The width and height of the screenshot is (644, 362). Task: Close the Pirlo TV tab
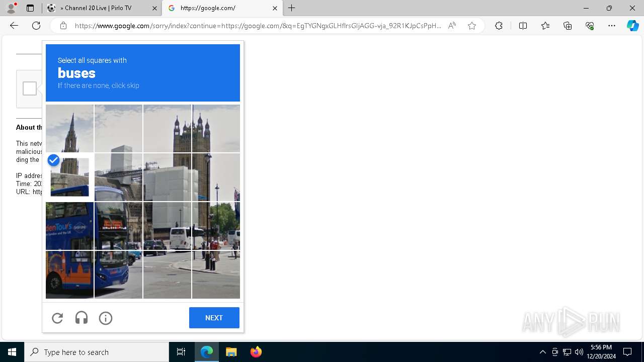coord(154,8)
